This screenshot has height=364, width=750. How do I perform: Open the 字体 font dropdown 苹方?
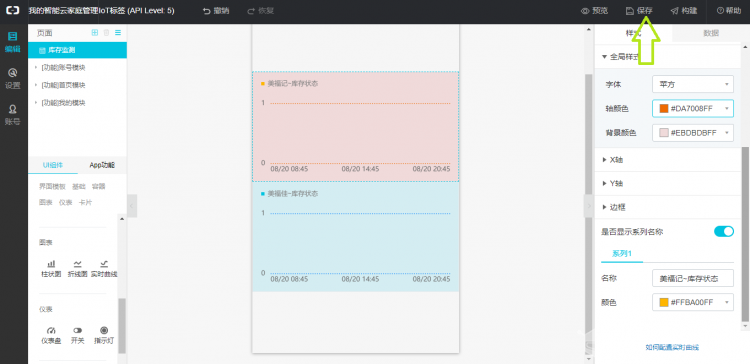693,85
